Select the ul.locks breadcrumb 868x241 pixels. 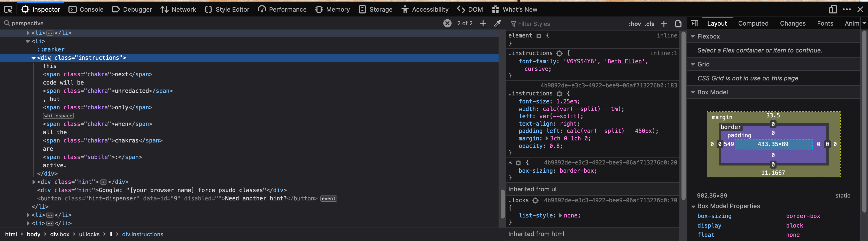coord(89,234)
